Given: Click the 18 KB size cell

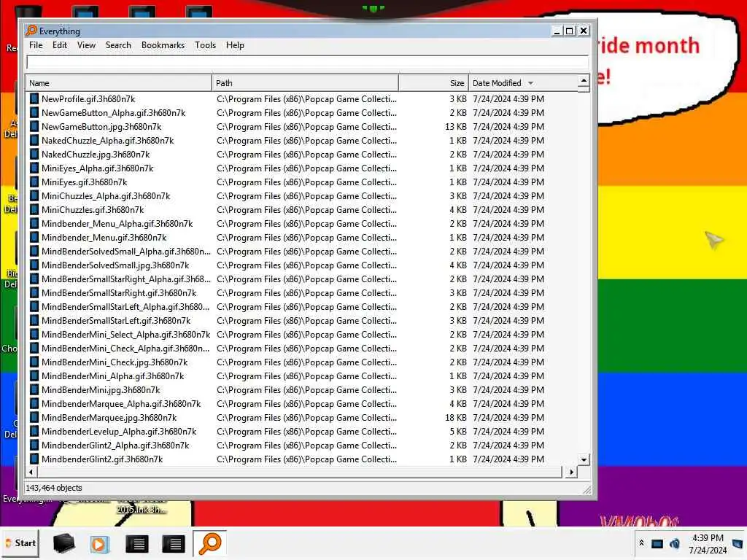Looking at the screenshot, I should (x=455, y=418).
